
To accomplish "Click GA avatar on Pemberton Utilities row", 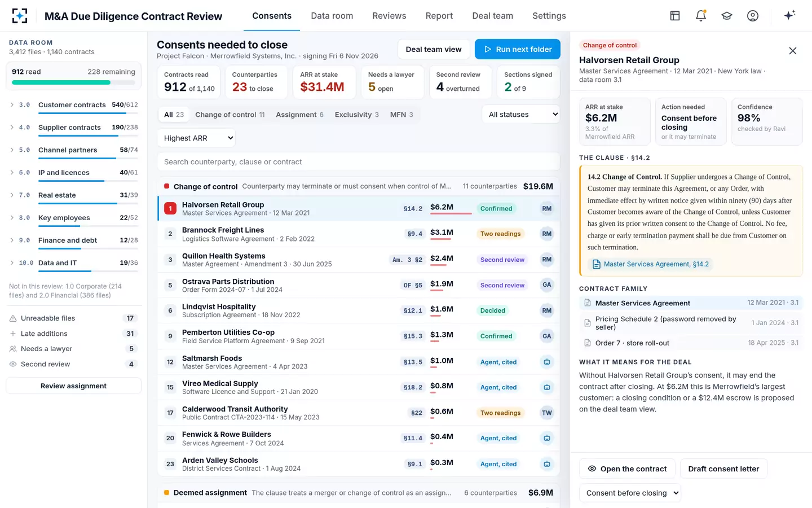I will pyautogui.click(x=547, y=336).
